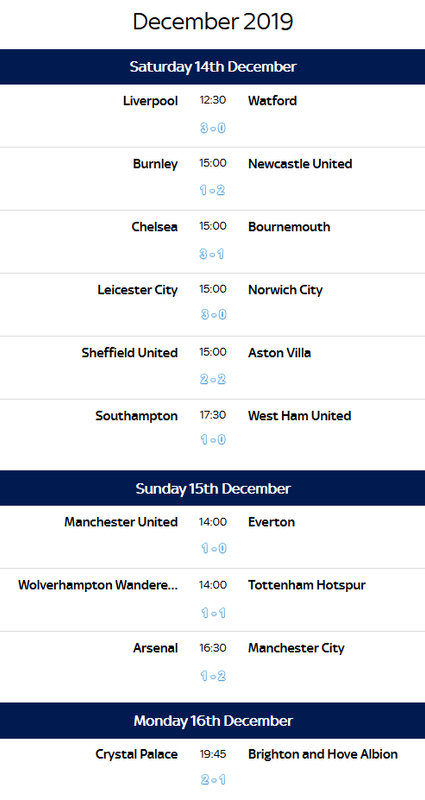Viewport: 425px width, 800px height.
Task: Open the Southampton team link
Action: [x=137, y=416]
